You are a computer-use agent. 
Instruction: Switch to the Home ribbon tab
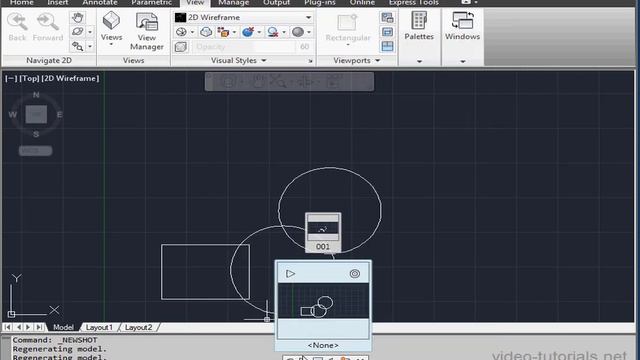tap(21, 3)
